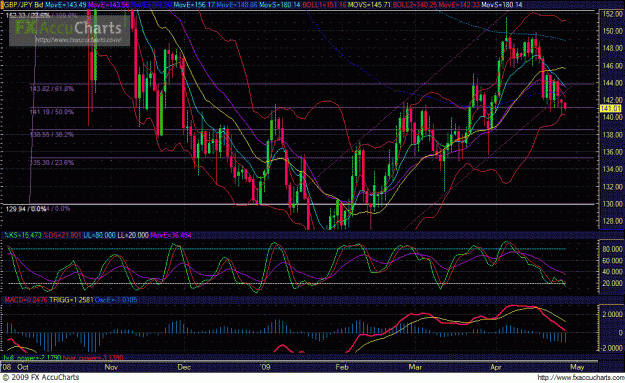Click the '%KS=15.473' stochastic label
Viewport: 625px width, 383px height.
(22, 235)
